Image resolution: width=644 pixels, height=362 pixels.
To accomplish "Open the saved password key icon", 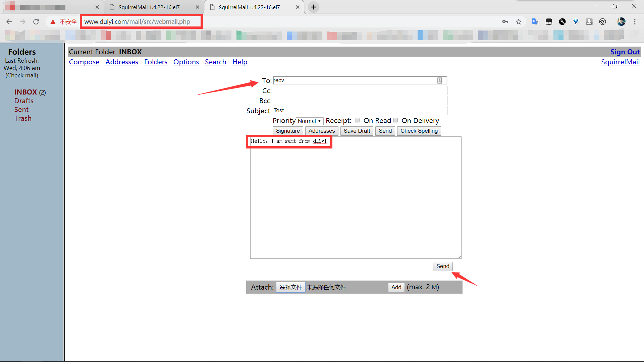I will pos(505,22).
